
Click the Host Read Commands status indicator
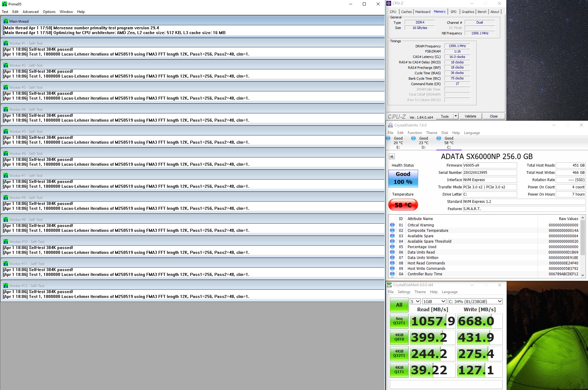click(x=392, y=263)
